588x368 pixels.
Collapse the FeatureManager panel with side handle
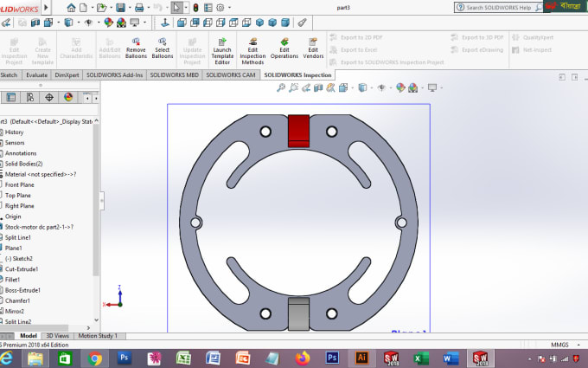(x=102, y=201)
